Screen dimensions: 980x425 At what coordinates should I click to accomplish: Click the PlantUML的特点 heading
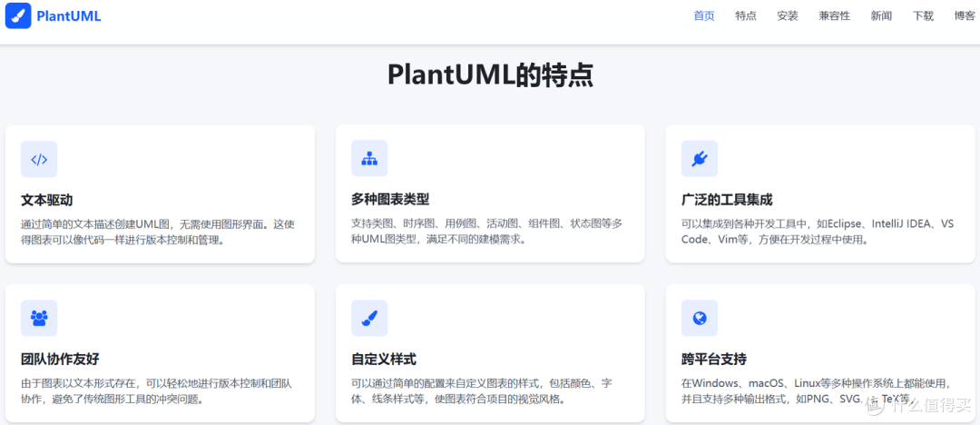[x=490, y=75]
